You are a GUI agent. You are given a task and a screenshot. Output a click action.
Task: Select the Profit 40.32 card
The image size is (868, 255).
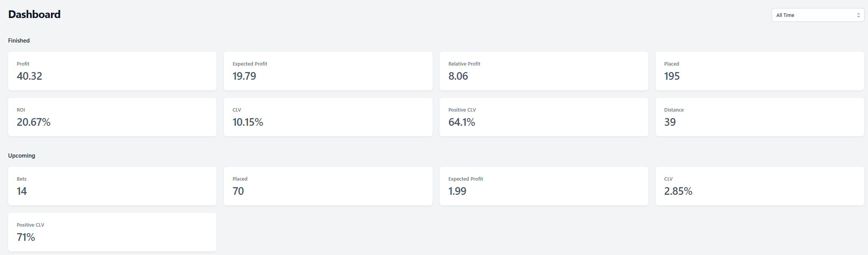(x=112, y=71)
